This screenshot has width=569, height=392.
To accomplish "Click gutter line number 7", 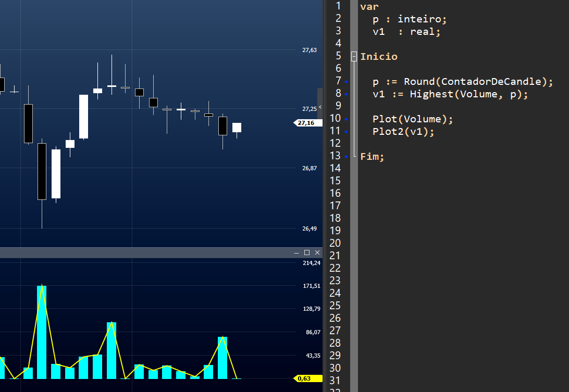I will pyautogui.click(x=338, y=81).
